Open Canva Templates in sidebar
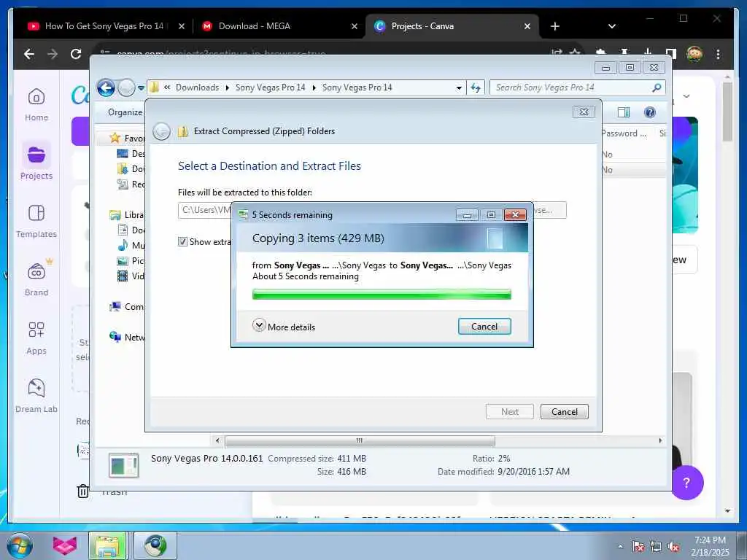 (x=36, y=221)
